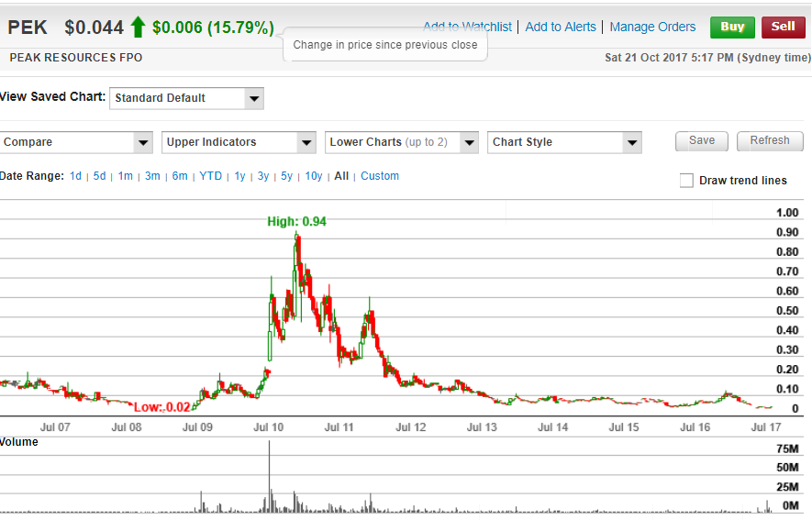The width and height of the screenshot is (812, 520).
Task: Set date range to 1d
Action: tap(75, 176)
